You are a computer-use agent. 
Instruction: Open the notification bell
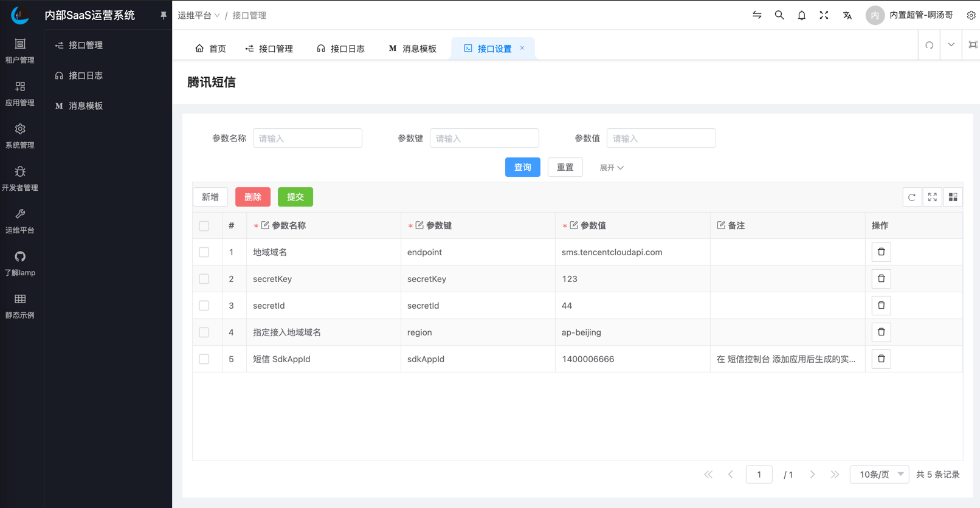tap(801, 15)
